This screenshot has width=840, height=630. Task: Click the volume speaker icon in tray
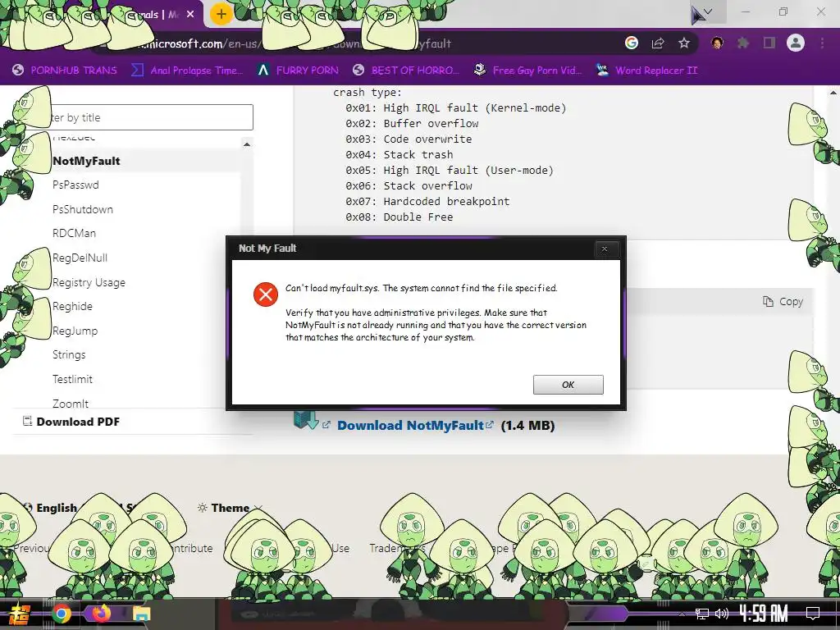(x=722, y=614)
